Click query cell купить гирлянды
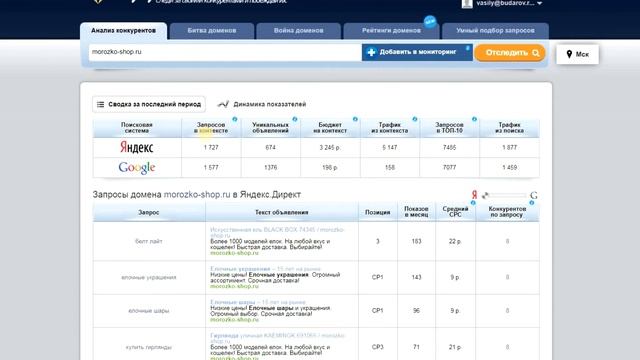Image resolution: width=640 pixels, height=360 pixels. (149, 347)
